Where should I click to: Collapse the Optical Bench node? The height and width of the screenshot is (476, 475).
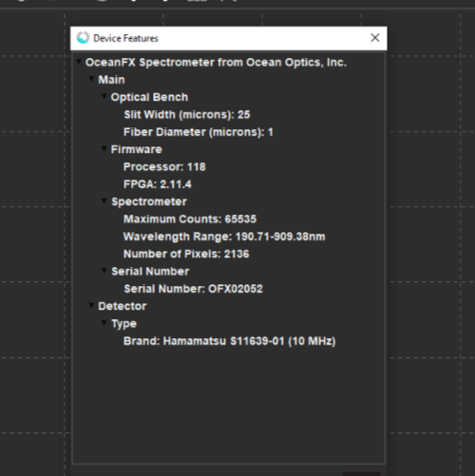(x=104, y=96)
